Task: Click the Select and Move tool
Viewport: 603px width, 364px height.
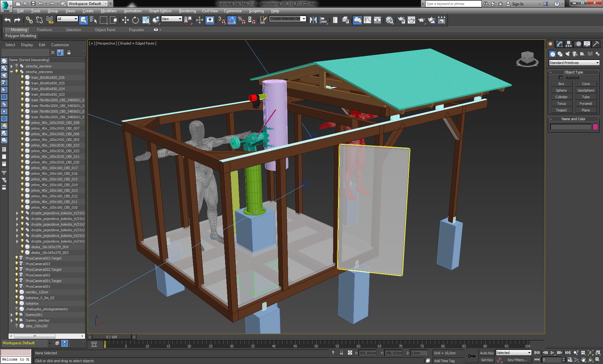Action: coord(125,20)
